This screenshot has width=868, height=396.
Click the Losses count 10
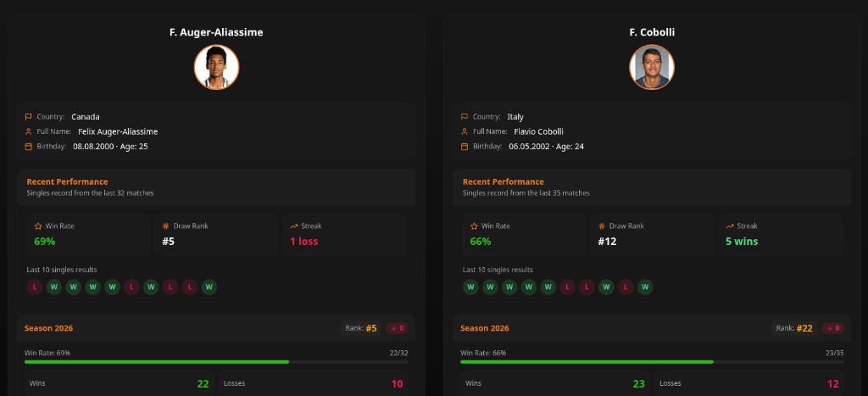[397, 384]
